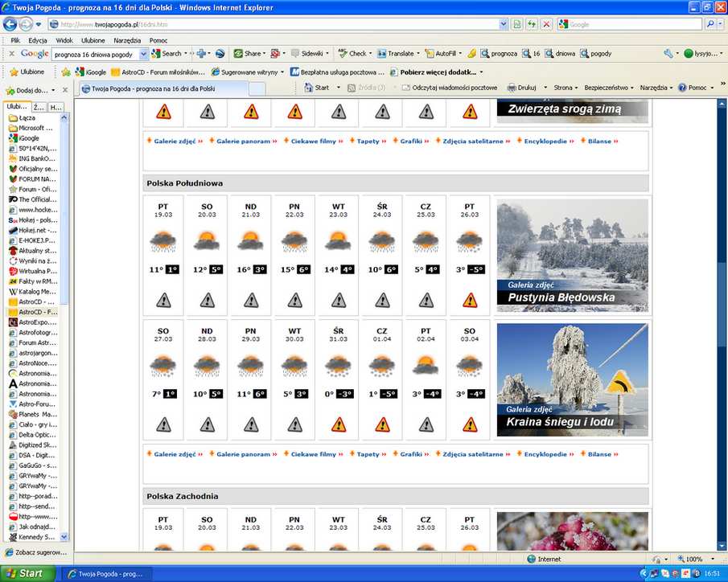The height and width of the screenshot is (582, 728).
Task: Click Encyklopedie link under Polska Południowa
Action: tap(545, 454)
